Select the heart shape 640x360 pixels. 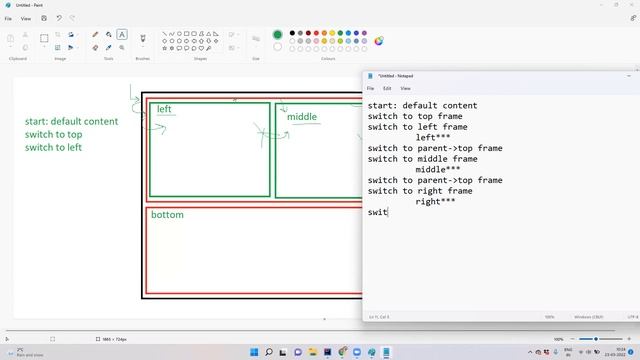click(x=201, y=48)
